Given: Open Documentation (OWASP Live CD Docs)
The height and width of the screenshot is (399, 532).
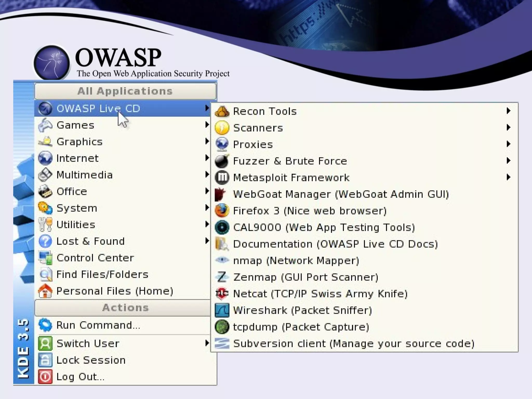Looking at the screenshot, I should pyautogui.click(x=335, y=244).
